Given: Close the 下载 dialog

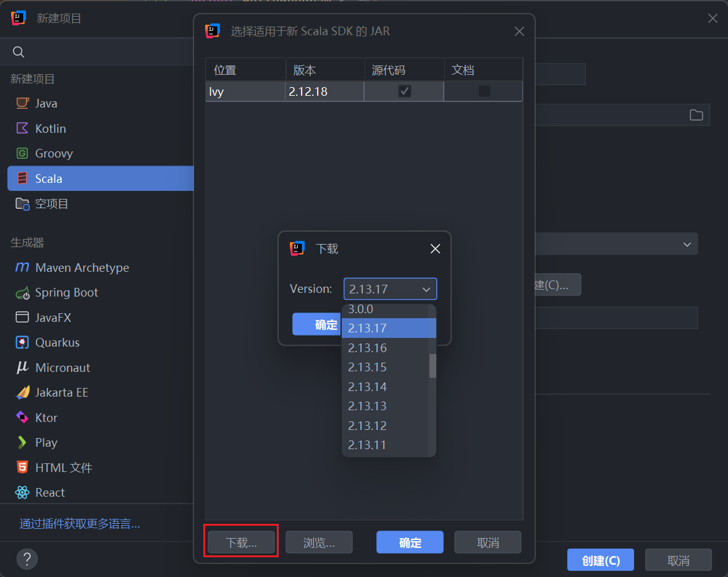Looking at the screenshot, I should coord(435,248).
